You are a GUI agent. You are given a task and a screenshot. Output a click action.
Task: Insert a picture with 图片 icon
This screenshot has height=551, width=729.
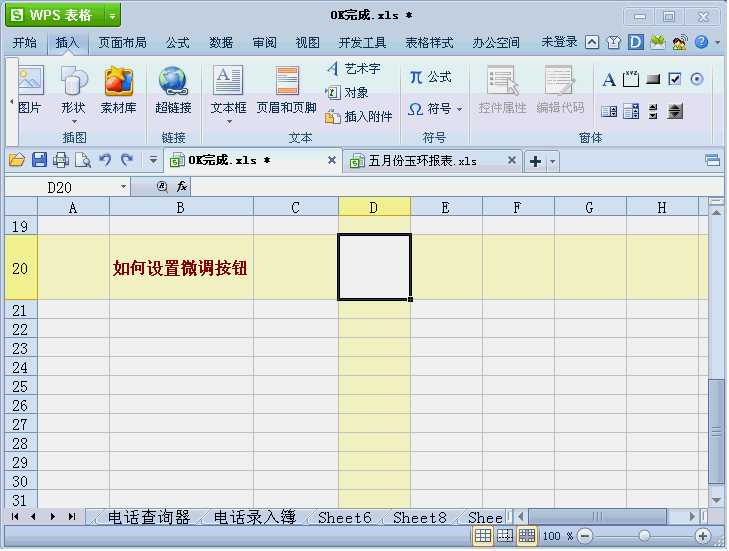coord(30,90)
